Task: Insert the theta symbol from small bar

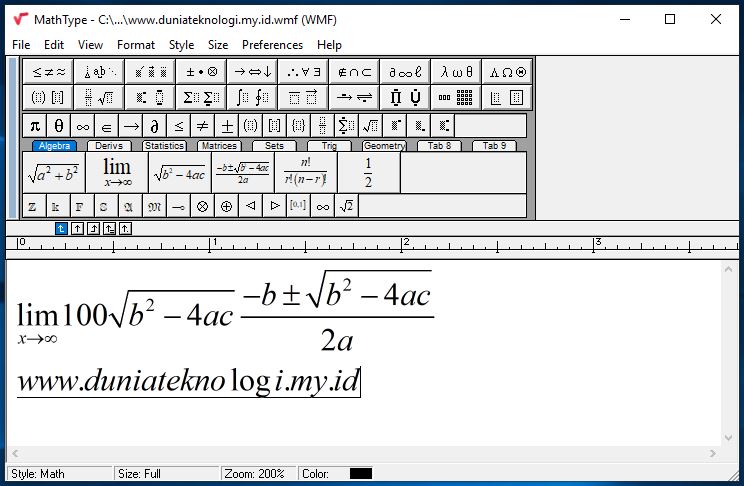Action: click(59, 126)
